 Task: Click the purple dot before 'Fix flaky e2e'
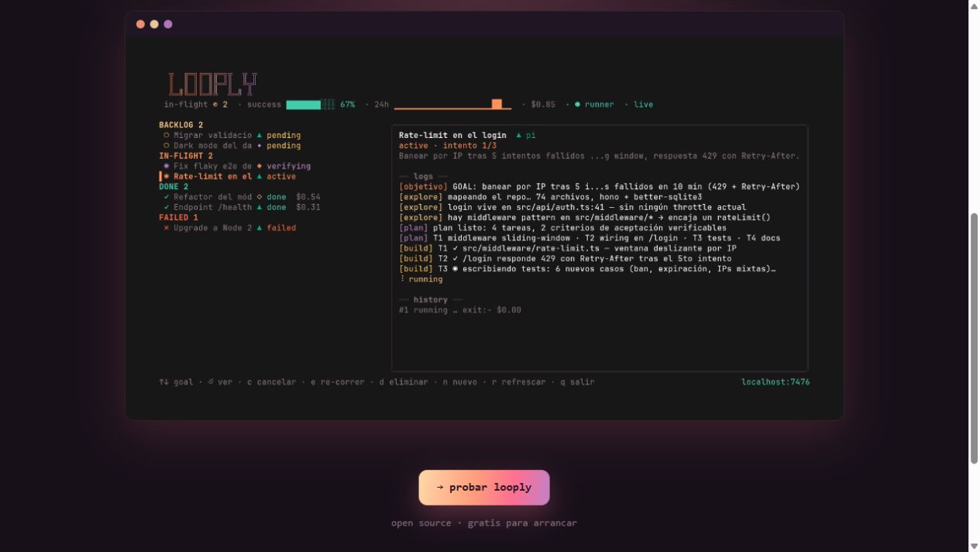pos(166,166)
